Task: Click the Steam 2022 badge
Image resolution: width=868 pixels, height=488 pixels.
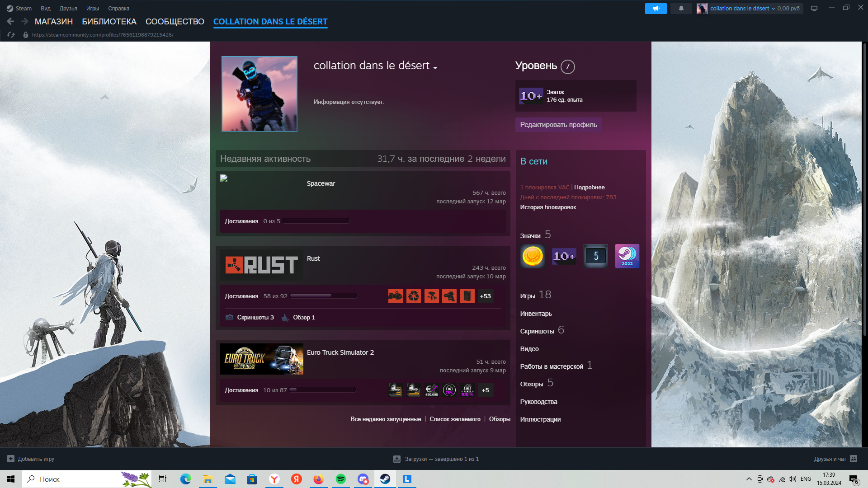Action: (x=627, y=256)
